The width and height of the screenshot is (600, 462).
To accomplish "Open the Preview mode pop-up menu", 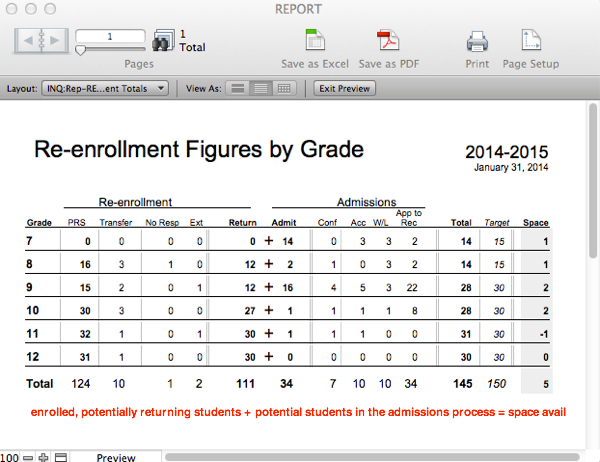I will [x=115, y=456].
